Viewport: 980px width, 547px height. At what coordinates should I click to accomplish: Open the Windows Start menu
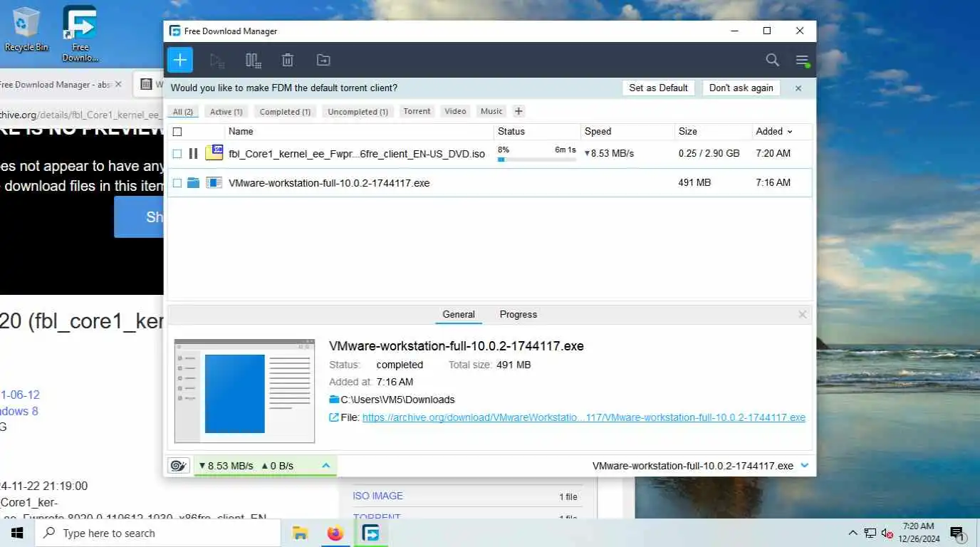(x=17, y=533)
